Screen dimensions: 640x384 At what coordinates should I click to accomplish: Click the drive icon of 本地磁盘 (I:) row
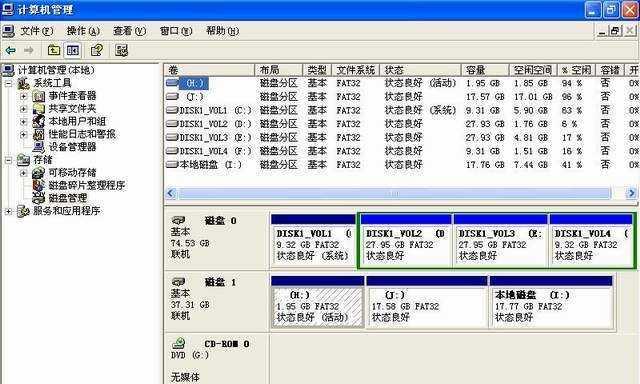pos(172,164)
